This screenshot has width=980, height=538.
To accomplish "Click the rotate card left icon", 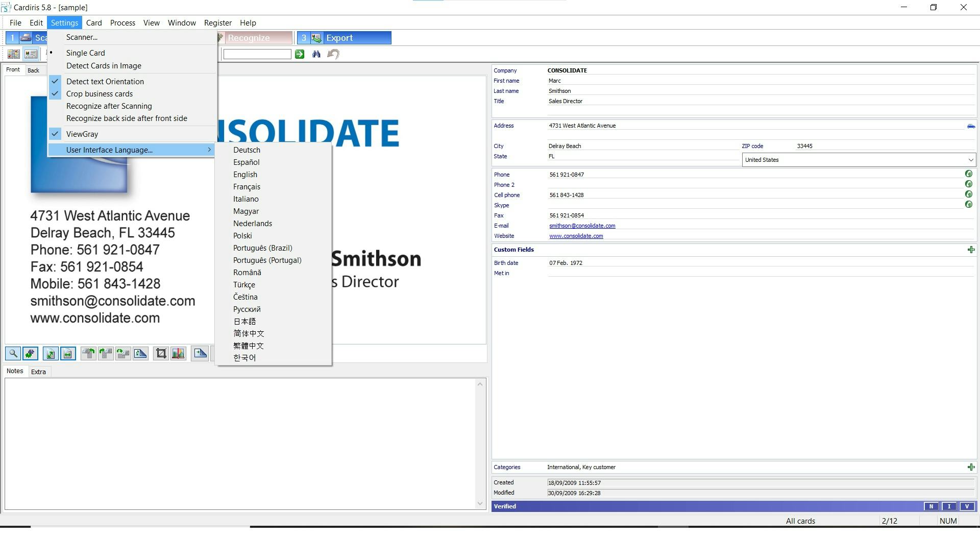I will (88, 353).
